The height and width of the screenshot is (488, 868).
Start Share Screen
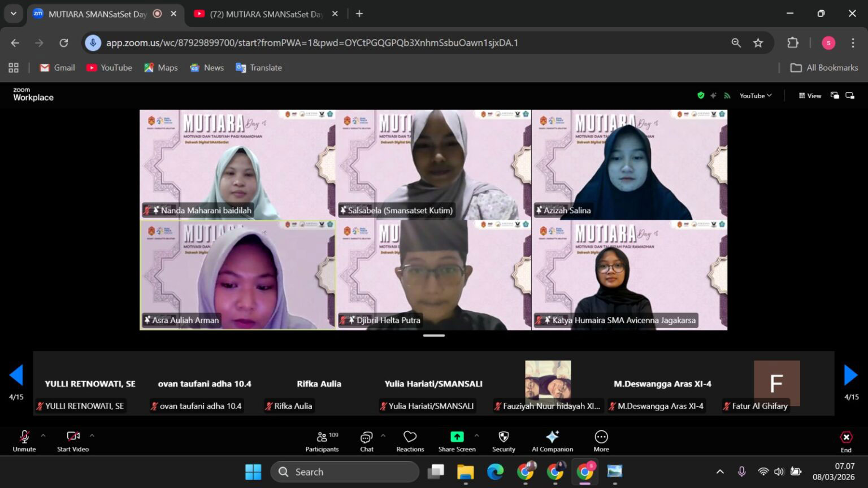[456, 441]
